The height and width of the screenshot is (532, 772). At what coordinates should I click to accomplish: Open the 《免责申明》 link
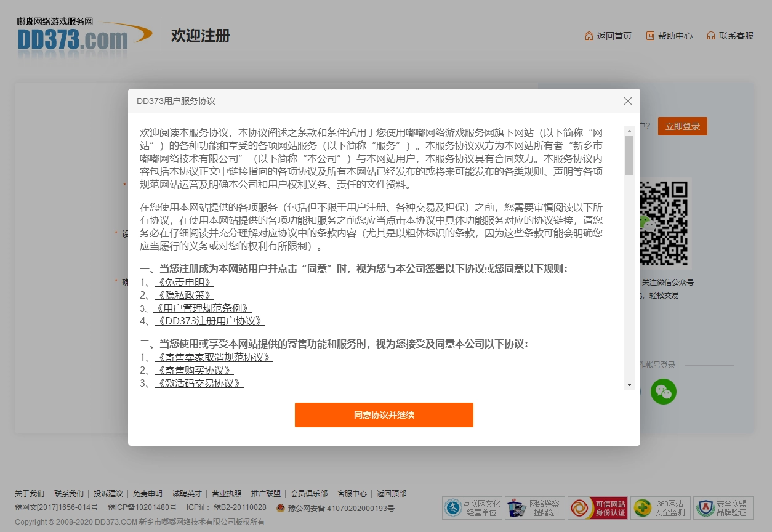pos(185,282)
